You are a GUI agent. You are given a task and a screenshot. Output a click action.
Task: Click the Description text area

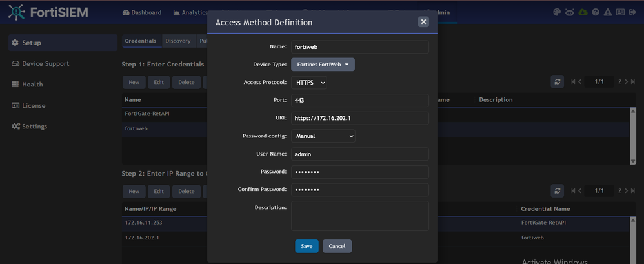click(x=359, y=216)
